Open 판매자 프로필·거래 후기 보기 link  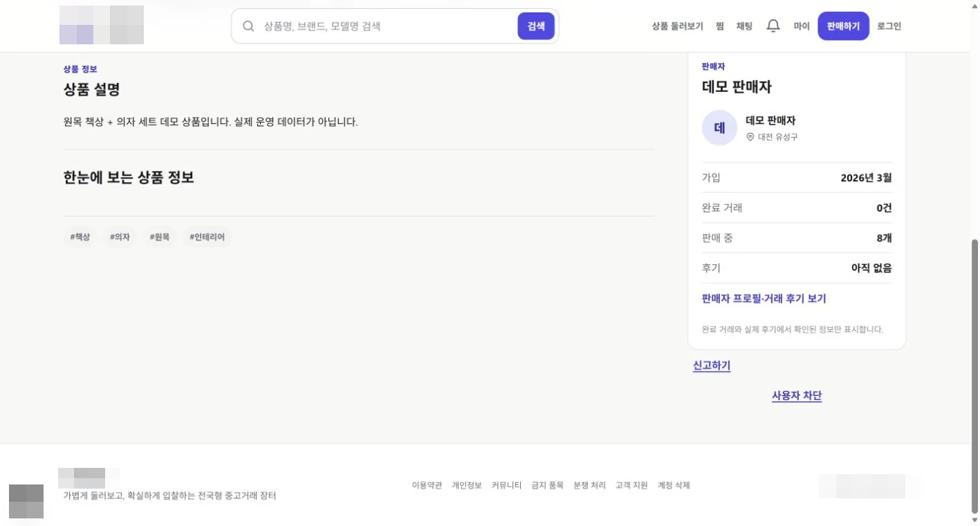(x=764, y=298)
